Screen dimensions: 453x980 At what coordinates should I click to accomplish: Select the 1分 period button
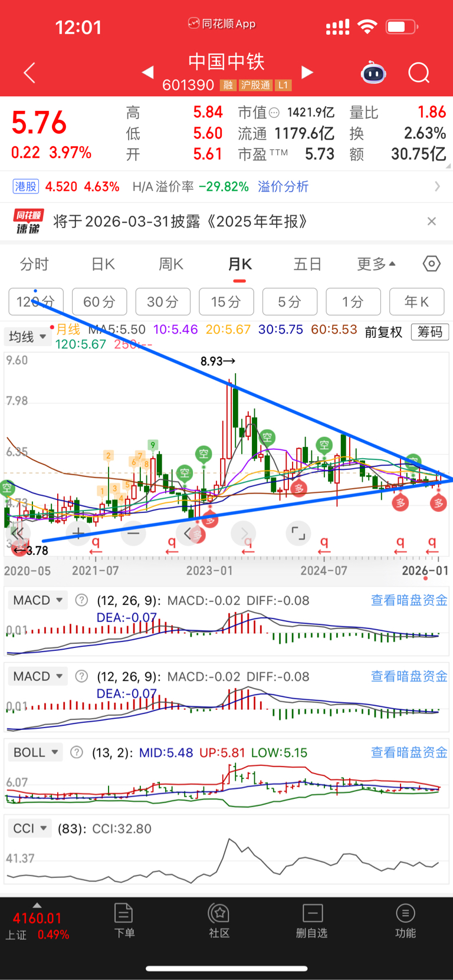pos(353,302)
